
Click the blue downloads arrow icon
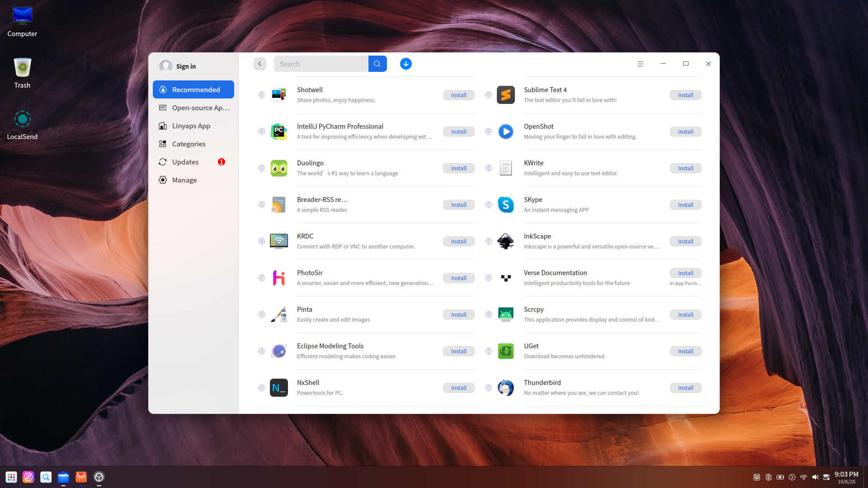point(406,64)
